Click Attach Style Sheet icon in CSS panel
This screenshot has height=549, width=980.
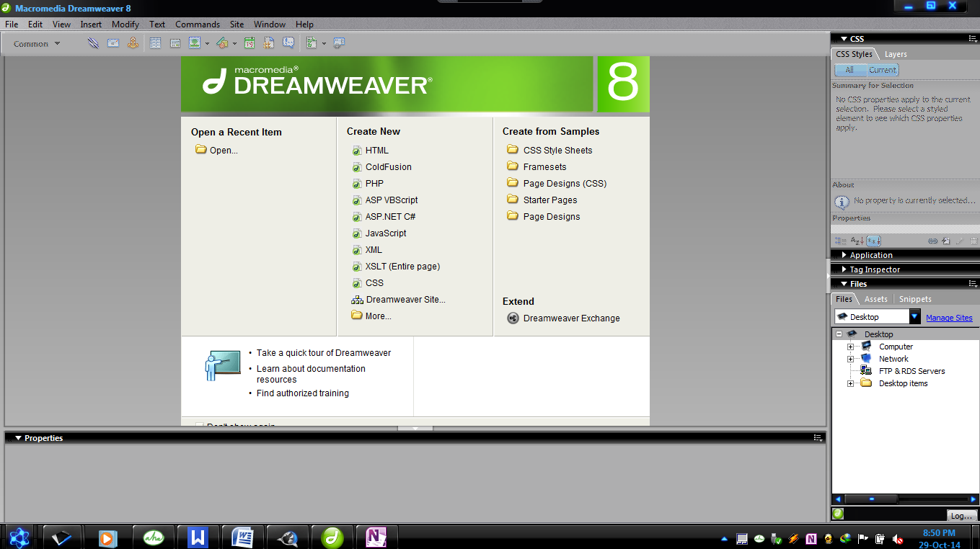[933, 241]
